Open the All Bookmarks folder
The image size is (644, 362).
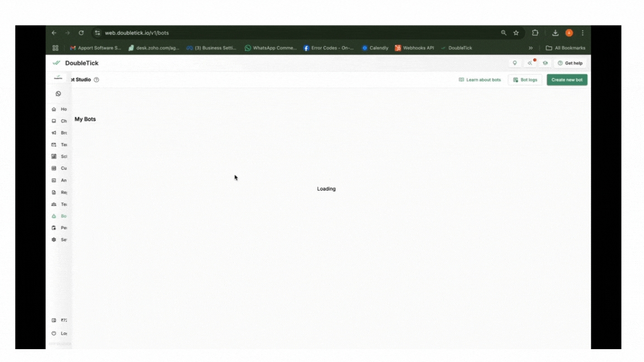tap(565, 48)
